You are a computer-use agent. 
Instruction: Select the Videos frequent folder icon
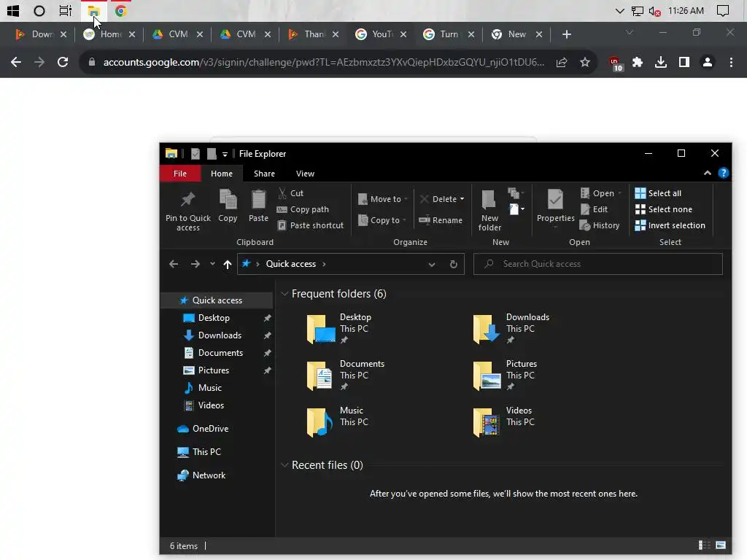click(x=487, y=422)
